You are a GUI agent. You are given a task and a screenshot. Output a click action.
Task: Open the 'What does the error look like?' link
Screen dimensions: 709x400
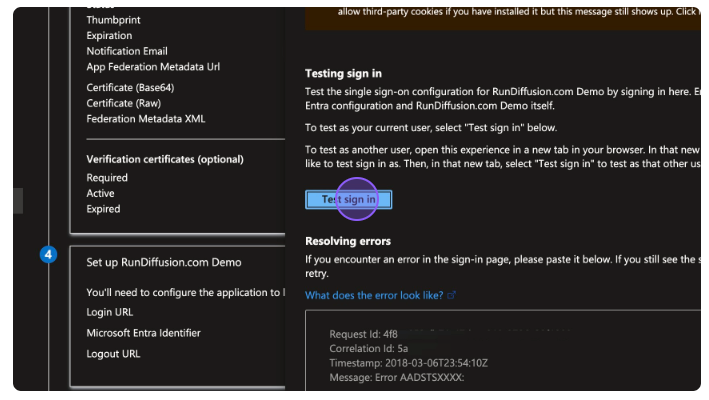click(374, 295)
